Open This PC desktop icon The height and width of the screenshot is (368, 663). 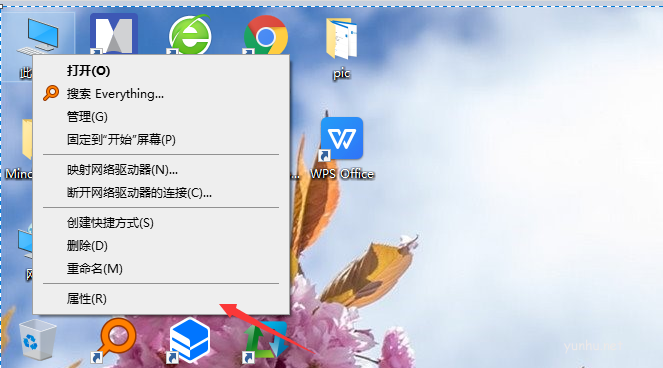point(38,36)
